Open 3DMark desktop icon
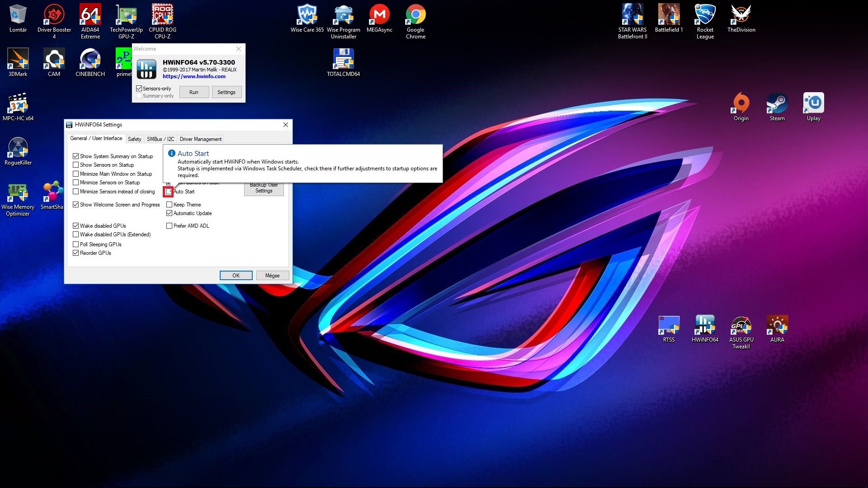 (x=18, y=62)
